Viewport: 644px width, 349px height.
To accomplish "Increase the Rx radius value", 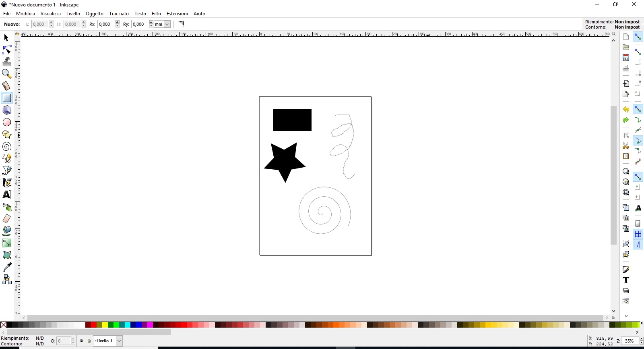I will pyautogui.click(x=118, y=22).
